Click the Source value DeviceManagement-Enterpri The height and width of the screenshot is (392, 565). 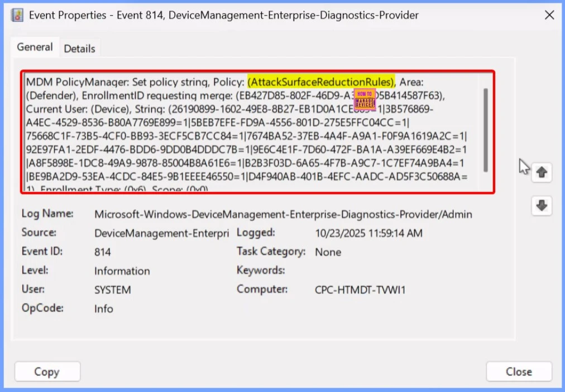tap(161, 233)
